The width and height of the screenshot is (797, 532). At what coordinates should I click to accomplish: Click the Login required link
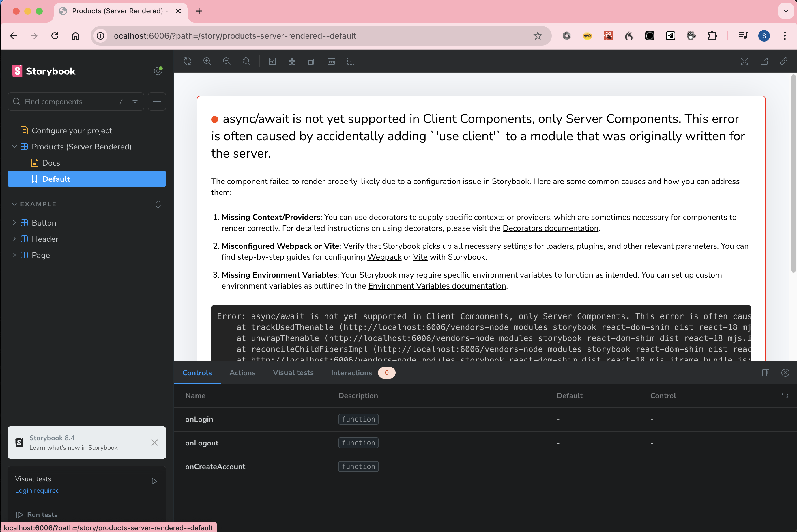37,490
